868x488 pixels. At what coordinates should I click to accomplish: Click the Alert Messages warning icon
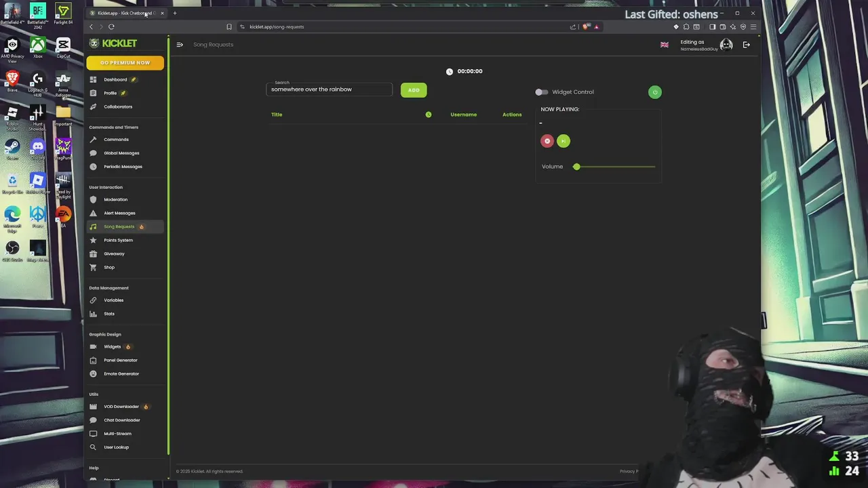coord(94,213)
